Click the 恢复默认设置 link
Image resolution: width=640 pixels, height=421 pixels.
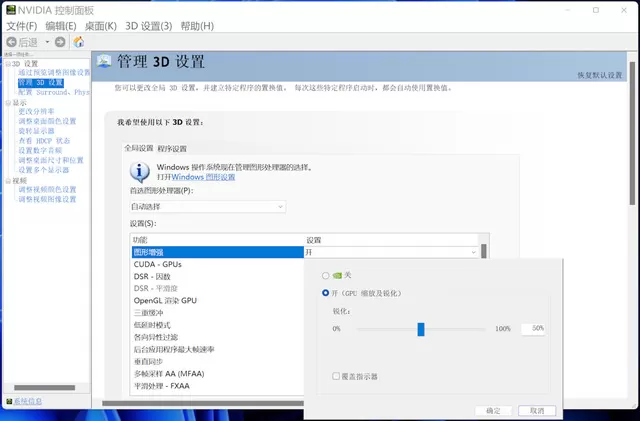point(600,75)
